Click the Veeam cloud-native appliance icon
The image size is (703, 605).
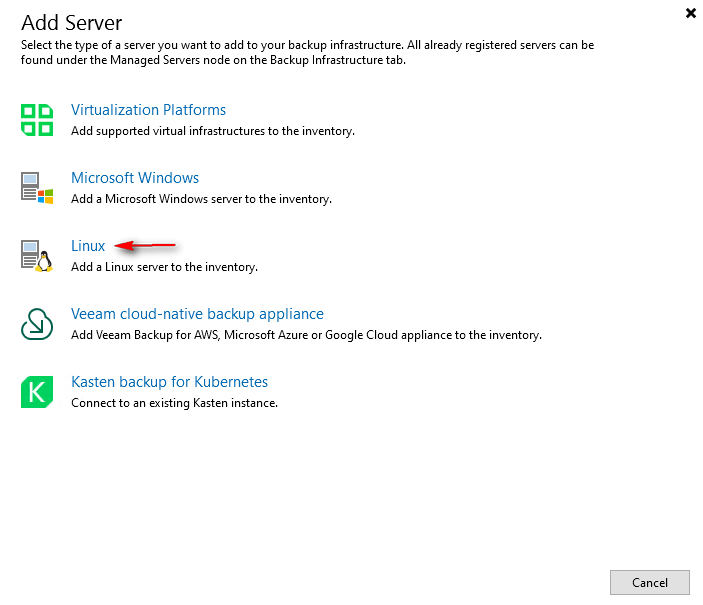pyautogui.click(x=37, y=323)
